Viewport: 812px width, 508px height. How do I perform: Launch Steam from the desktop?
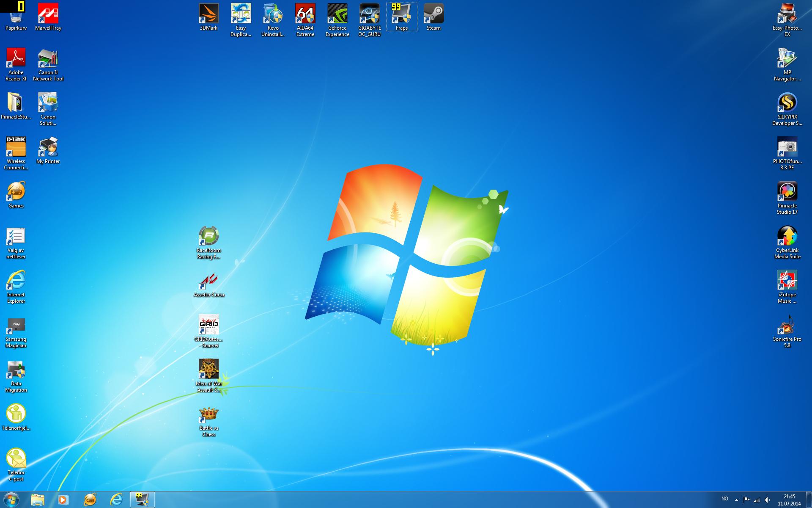click(434, 16)
